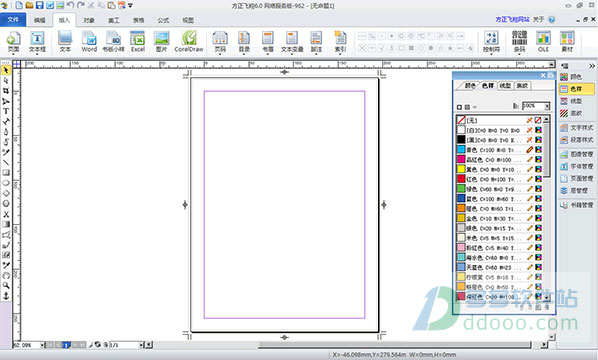Click the Insert Excel table icon
Screen dimensions: 598x360
pyautogui.click(x=138, y=42)
